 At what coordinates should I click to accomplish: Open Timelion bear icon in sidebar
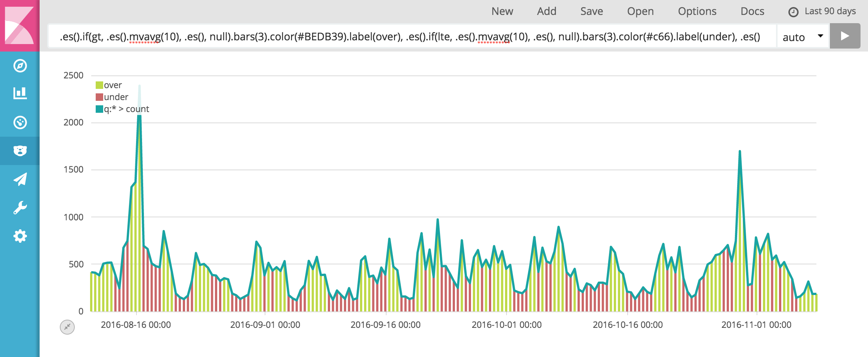tap(20, 151)
